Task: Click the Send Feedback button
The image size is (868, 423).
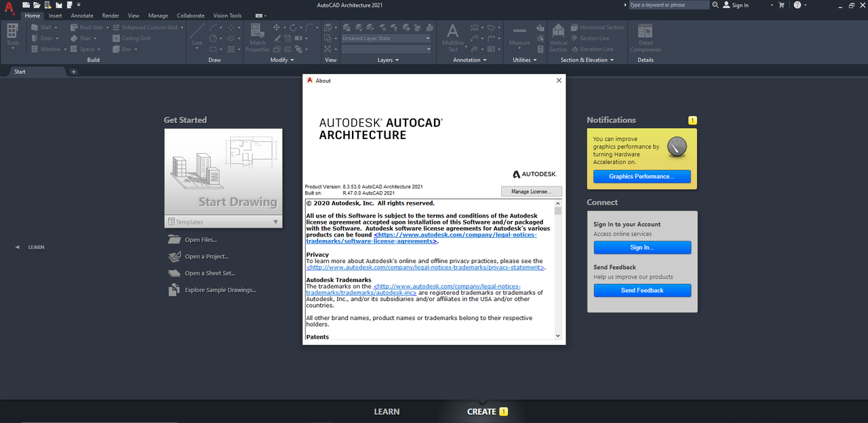Action: click(642, 290)
